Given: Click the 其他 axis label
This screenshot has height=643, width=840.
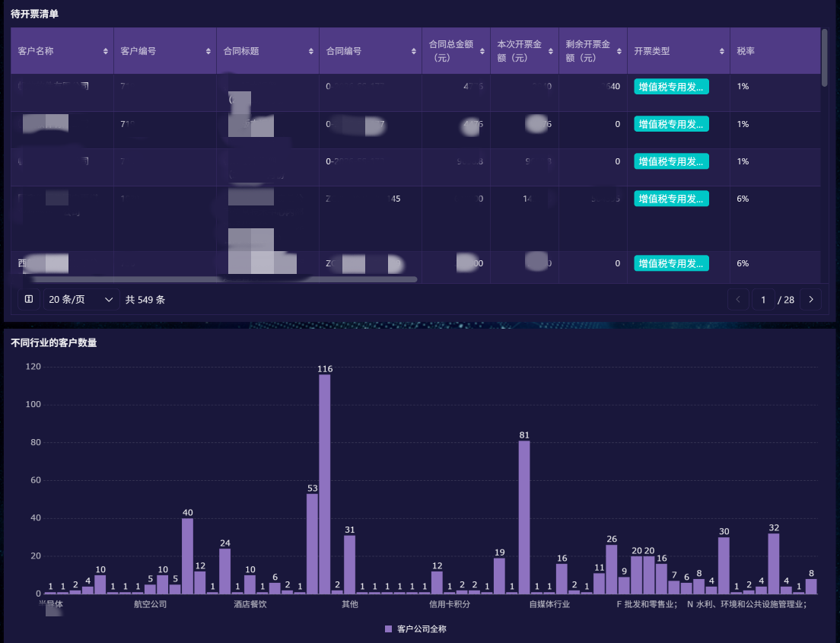Looking at the screenshot, I should click(350, 604).
